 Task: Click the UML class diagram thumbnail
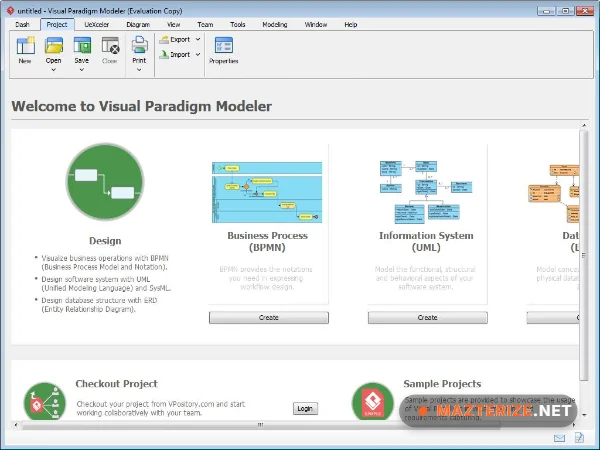pyautogui.click(x=426, y=192)
